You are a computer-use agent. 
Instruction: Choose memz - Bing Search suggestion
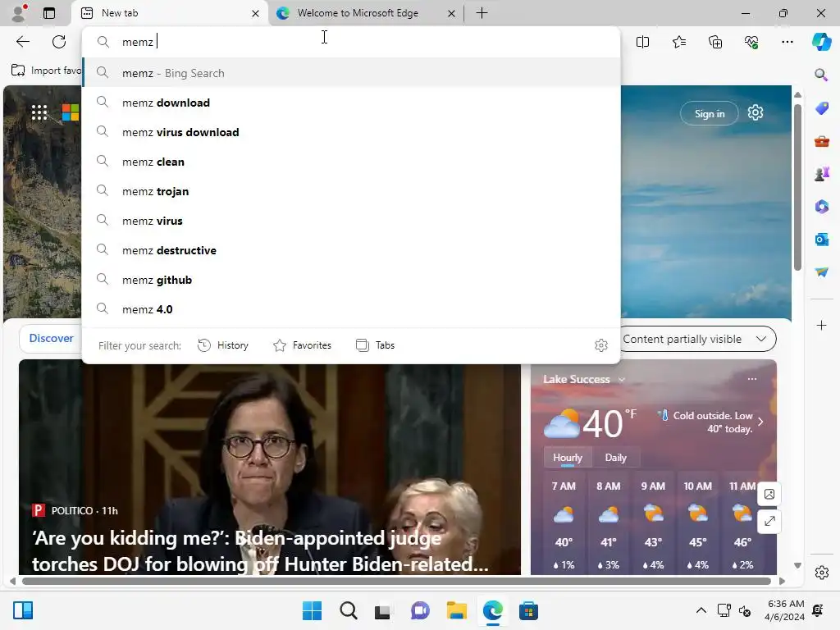[352, 73]
